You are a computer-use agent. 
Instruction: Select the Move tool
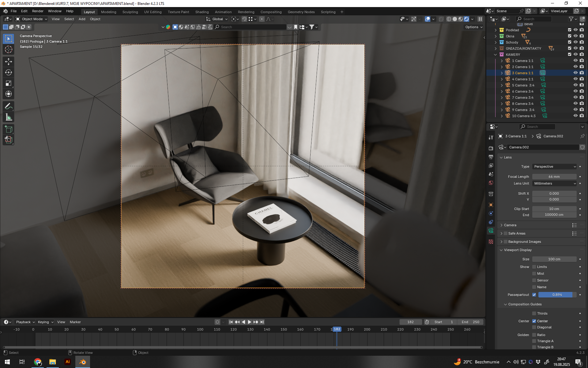9,62
